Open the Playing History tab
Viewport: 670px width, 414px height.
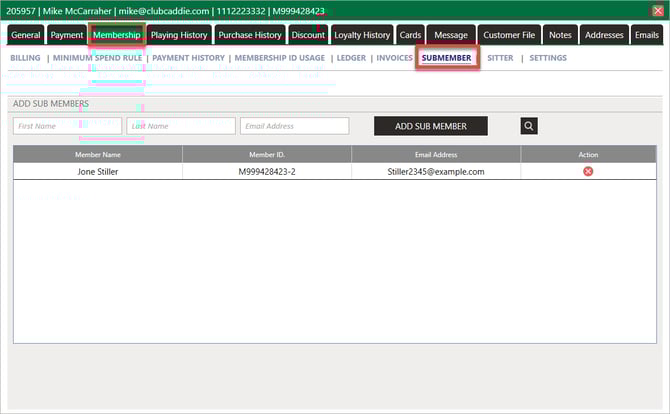[x=179, y=35]
